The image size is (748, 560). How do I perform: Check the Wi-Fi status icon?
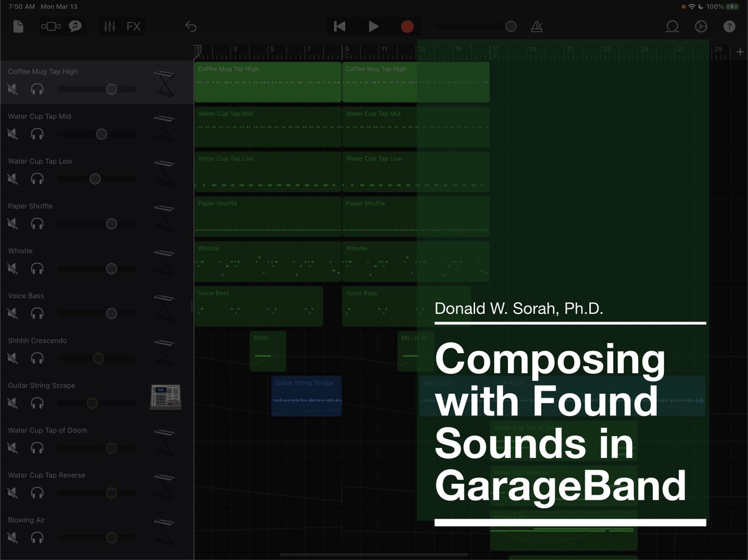691,6
